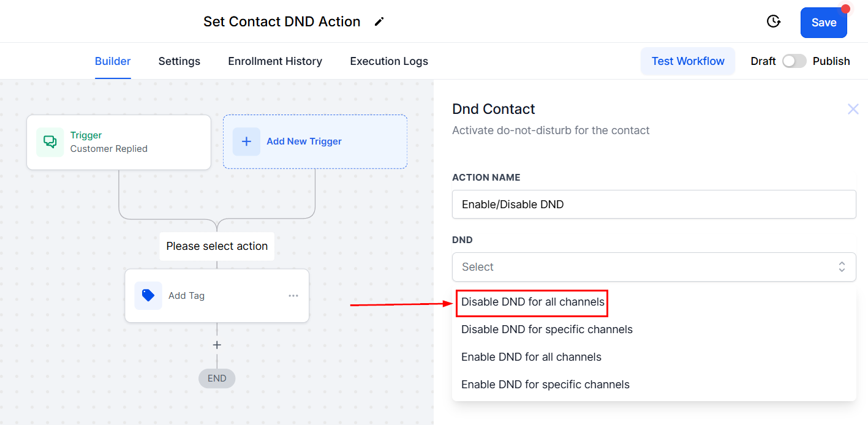Open the Enrollment History tab
The image size is (868, 425).
click(275, 61)
